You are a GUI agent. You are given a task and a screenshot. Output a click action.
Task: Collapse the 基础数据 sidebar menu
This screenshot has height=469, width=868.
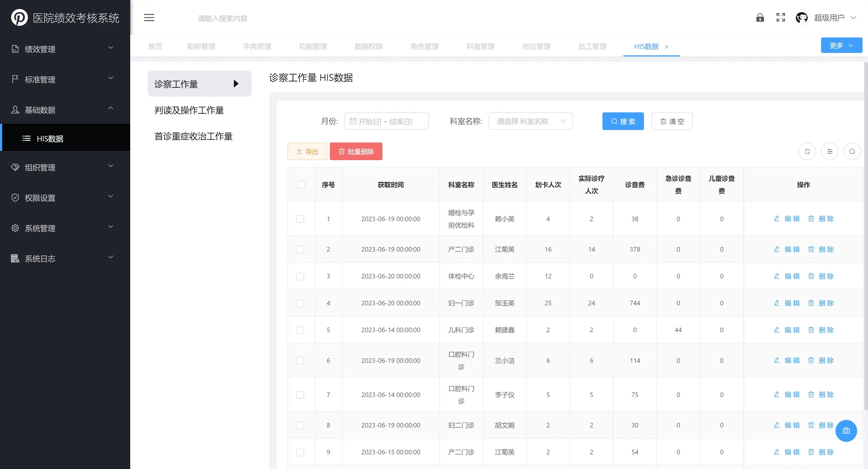[x=65, y=110]
